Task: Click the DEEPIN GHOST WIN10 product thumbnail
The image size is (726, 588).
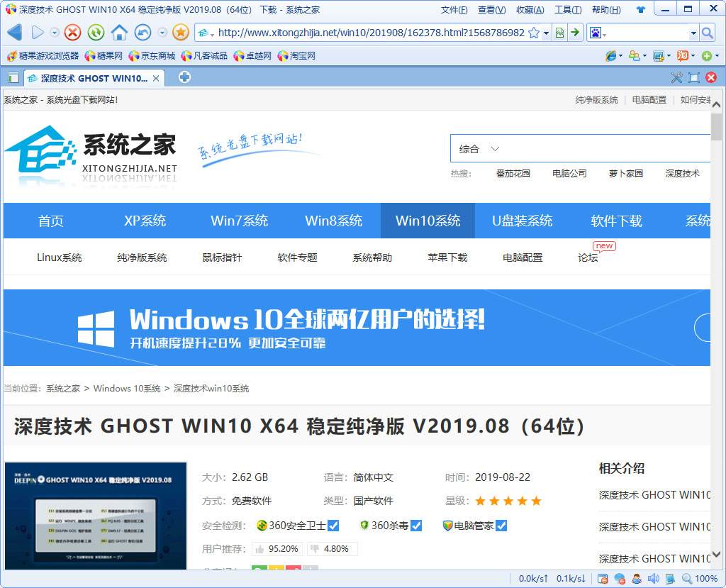Action: (96, 516)
